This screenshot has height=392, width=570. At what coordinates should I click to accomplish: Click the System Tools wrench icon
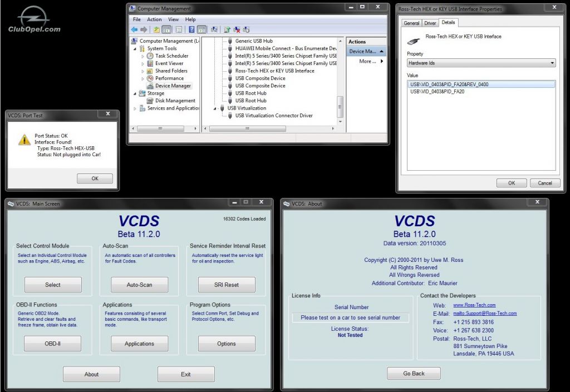[x=142, y=48]
